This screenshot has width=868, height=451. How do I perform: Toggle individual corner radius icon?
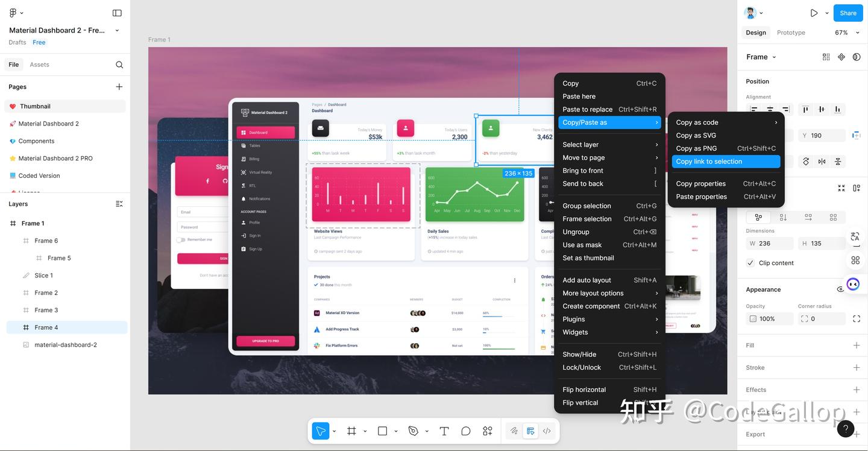(857, 319)
